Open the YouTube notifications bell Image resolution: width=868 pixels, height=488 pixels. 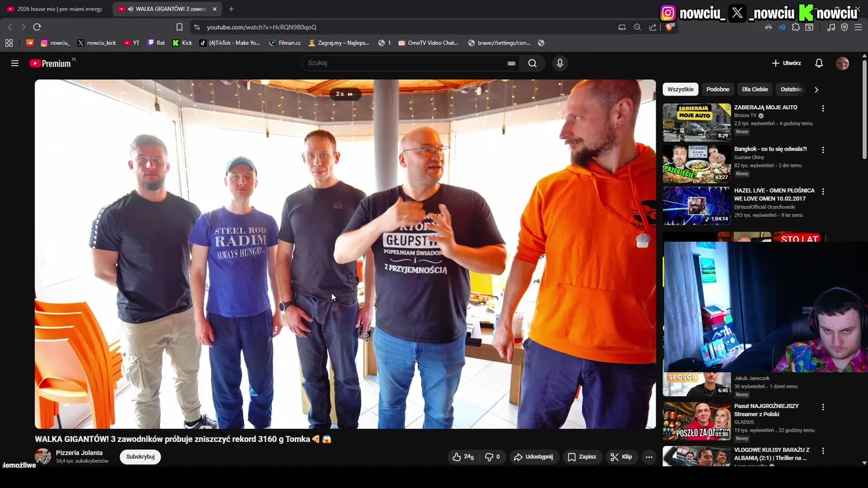click(818, 63)
